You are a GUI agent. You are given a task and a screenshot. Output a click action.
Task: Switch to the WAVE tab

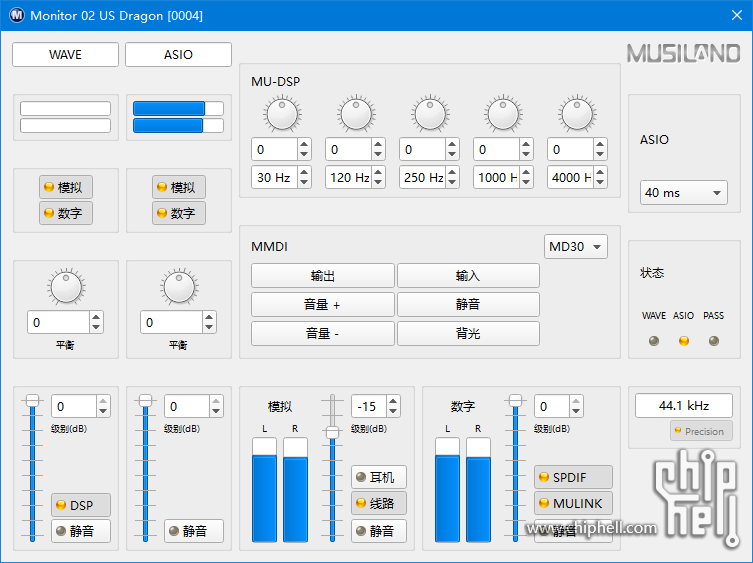coord(65,54)
